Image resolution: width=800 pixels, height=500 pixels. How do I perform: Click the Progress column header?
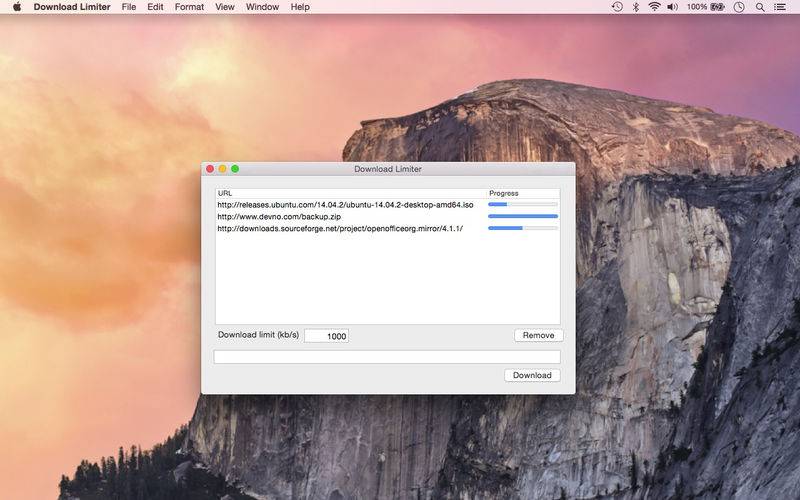pos(523,193)
